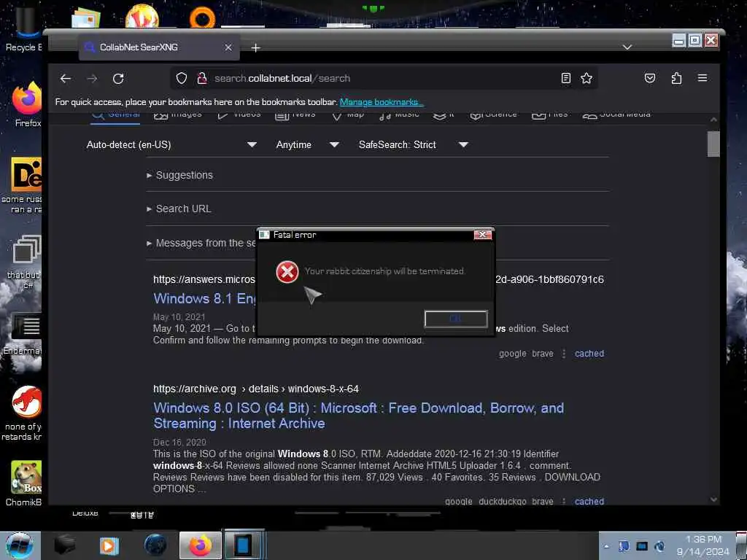Reload the page with the refresh icon
Image resolution: width=747 pixels, height=560 pixels.
point(118,79)
